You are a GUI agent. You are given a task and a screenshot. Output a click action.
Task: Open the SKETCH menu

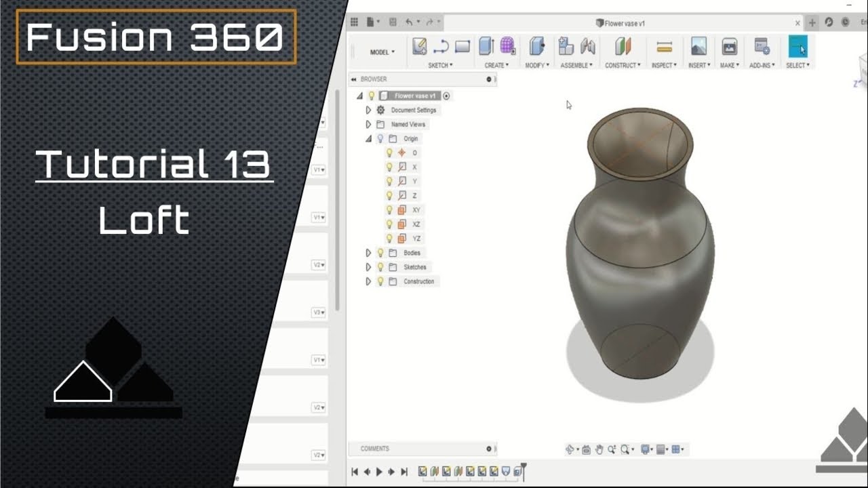441,66
